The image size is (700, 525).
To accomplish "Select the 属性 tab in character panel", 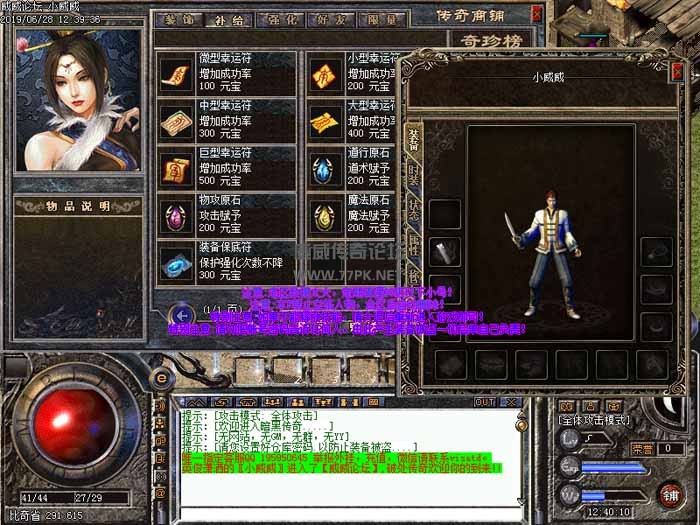I will (x=413, y=245).
